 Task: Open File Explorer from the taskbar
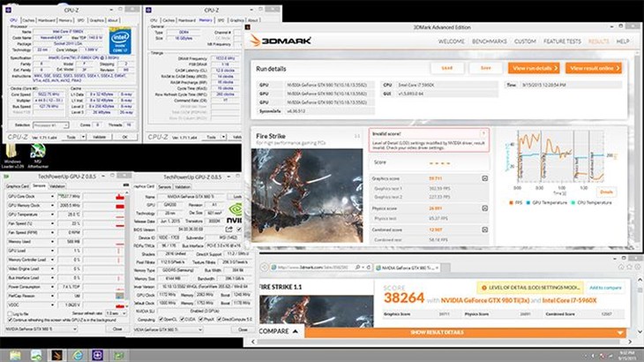pos(16,355)
